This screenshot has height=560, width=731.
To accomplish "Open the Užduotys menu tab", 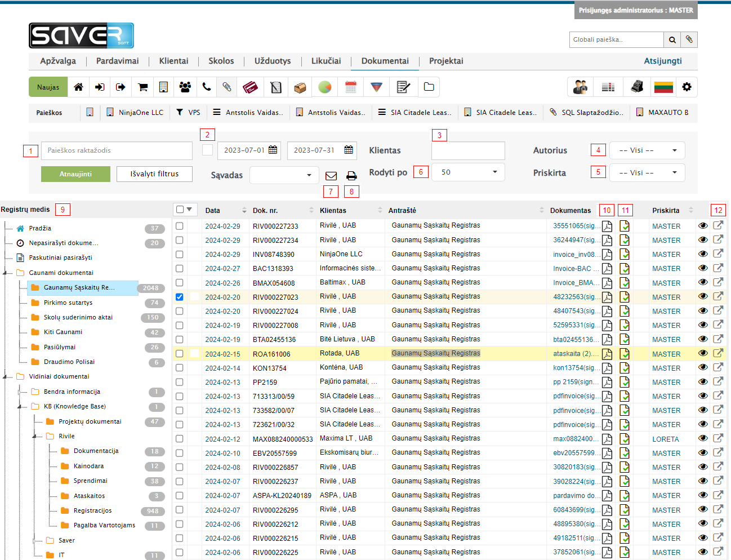I will coord(273,61).
